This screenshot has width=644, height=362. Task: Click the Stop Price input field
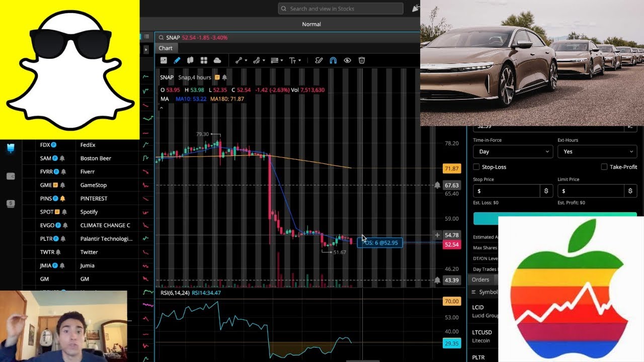pyautogui.click(x=507, y=191)
